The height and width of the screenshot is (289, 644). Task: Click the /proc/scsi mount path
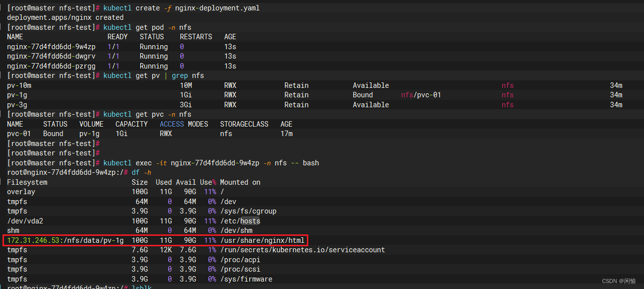(240, 269)
